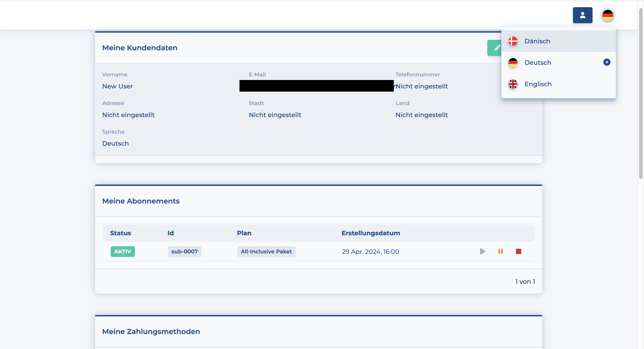The height and width of the screenshot is (349, 644).
Task: Click the vertical page scrollbar
Action: coord(640,94)
